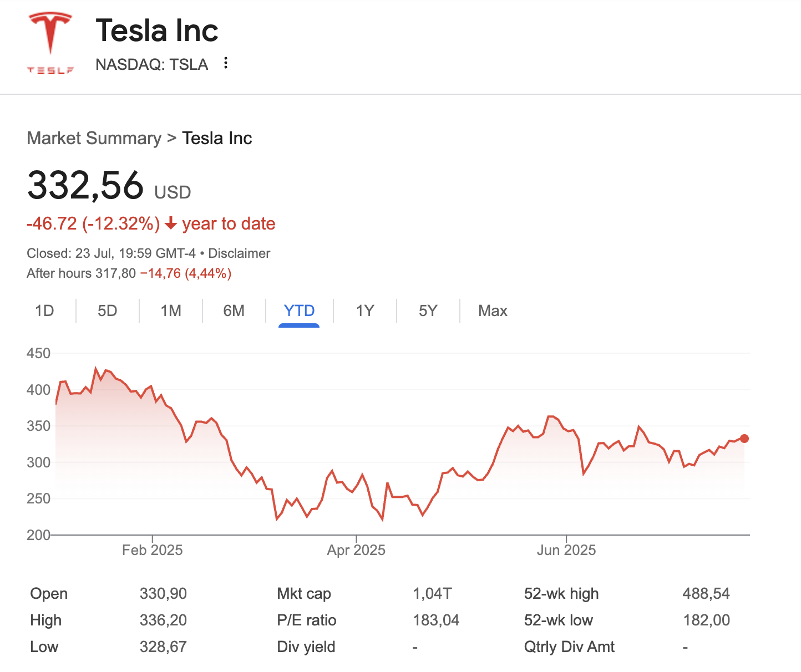Click the active YTD tab
801x672 pixels.
299,310
